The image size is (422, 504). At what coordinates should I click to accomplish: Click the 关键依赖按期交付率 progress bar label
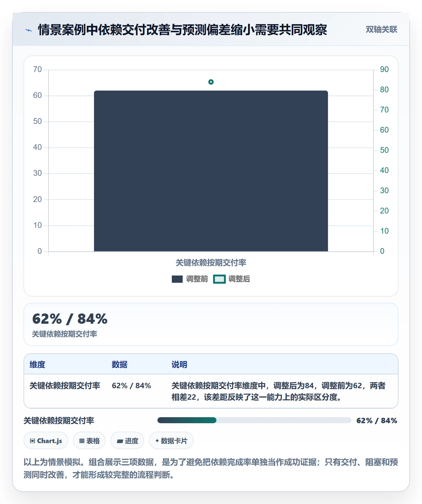click(x=59, y=421)
